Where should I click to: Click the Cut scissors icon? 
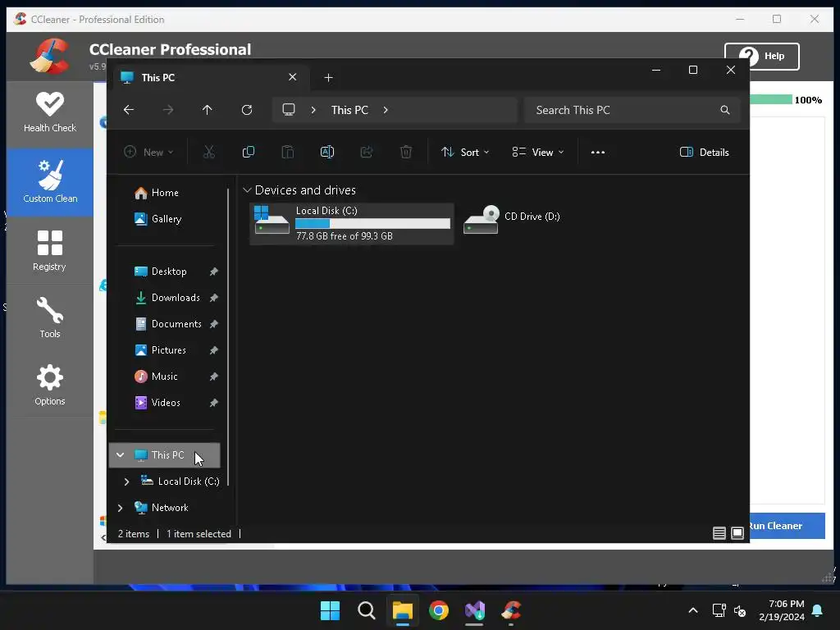(x=209, y=152)
